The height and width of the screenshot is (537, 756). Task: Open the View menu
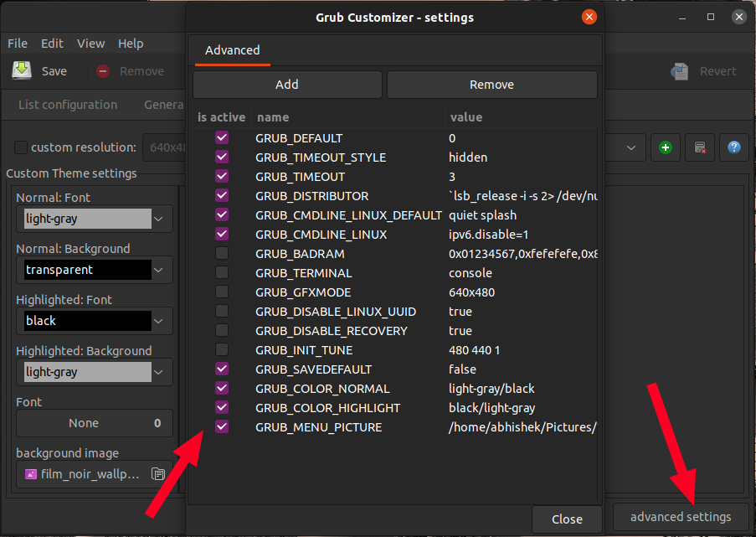tap(90, 44)
